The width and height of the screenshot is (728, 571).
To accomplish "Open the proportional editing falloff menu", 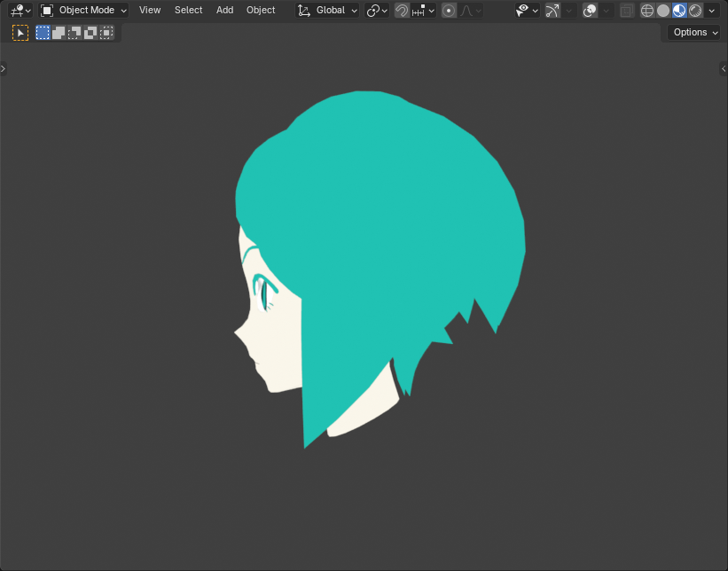I will pos(470,11).
